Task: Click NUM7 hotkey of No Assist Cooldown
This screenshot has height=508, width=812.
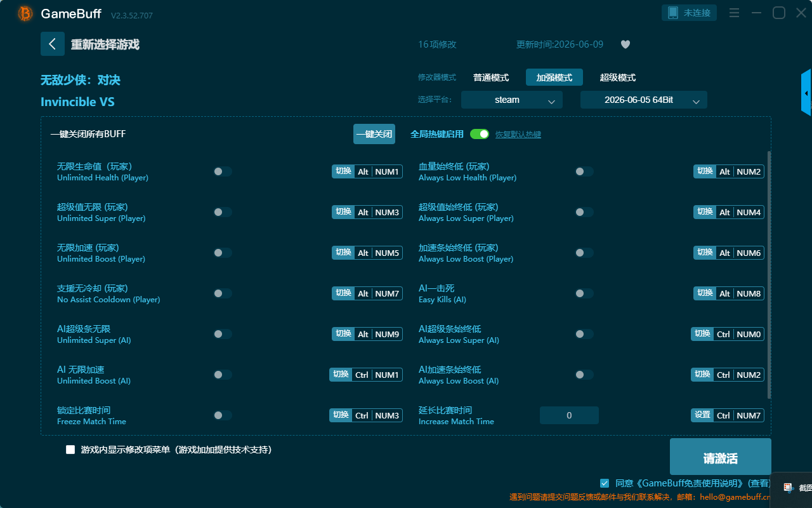Action: click(x=387, y=293)
